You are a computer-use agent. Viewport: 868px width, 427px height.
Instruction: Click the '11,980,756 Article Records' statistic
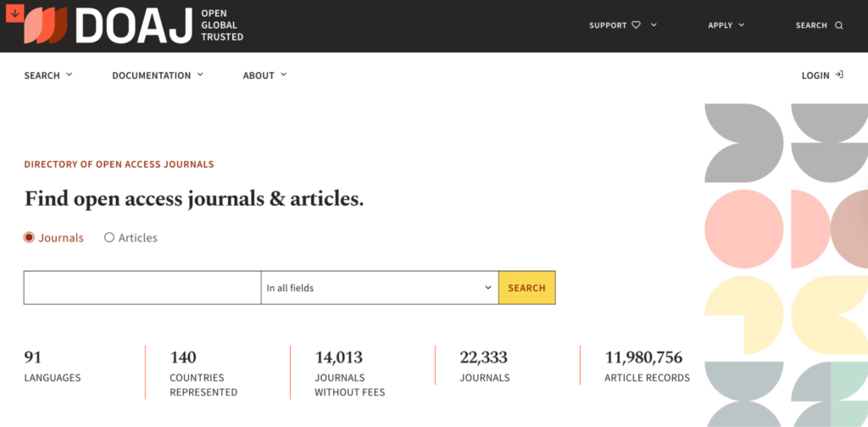pyautogui.click(x=647, y=367)
